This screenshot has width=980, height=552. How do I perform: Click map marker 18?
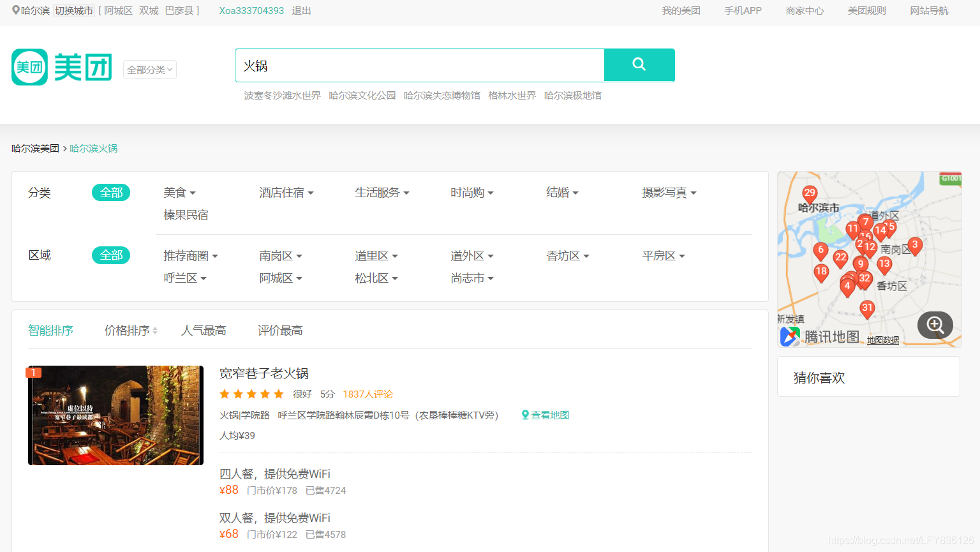tap(821, 272)
